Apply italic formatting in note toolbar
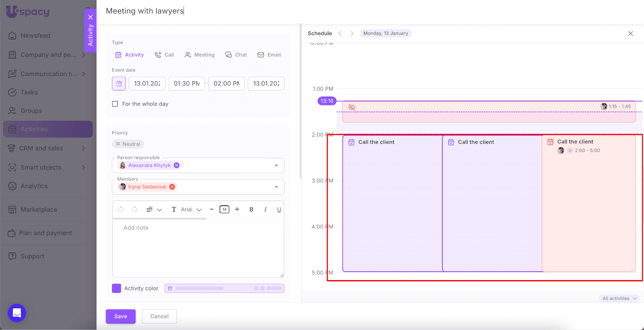644x330 pixels. (265, 209)
